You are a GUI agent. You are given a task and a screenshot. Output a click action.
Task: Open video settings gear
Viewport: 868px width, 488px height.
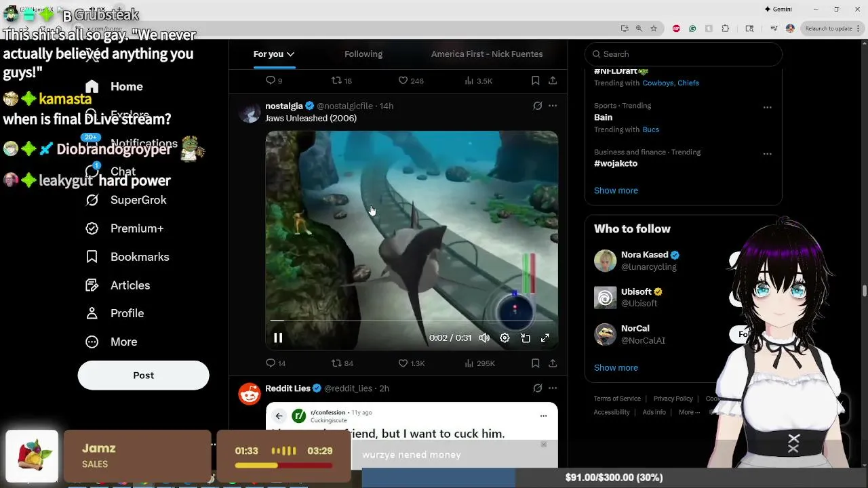point(505,338)
